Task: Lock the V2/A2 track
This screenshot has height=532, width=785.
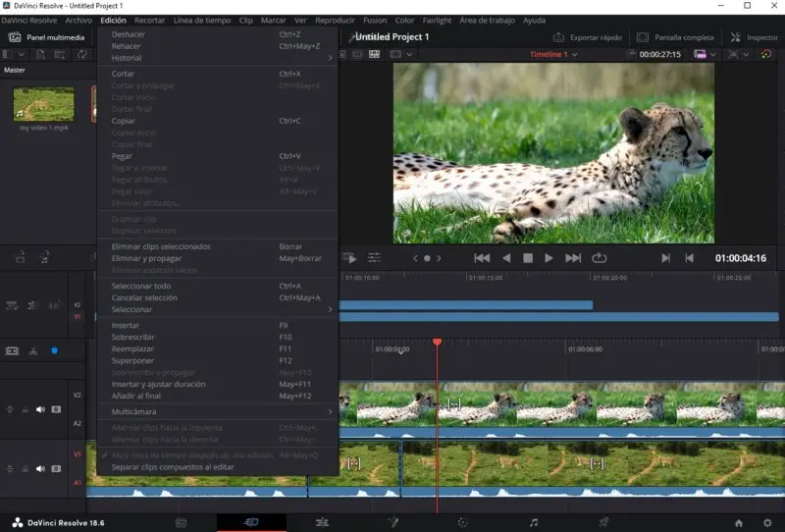Action: coord(26,409)
